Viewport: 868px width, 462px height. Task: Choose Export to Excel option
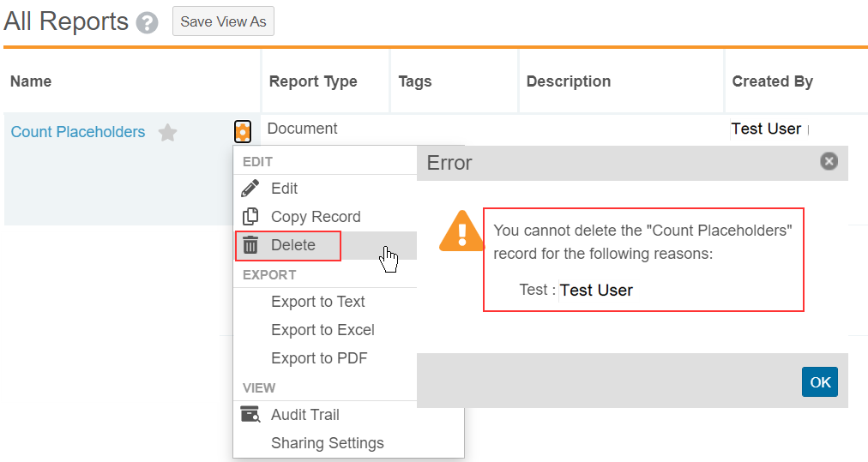point(322,330)
